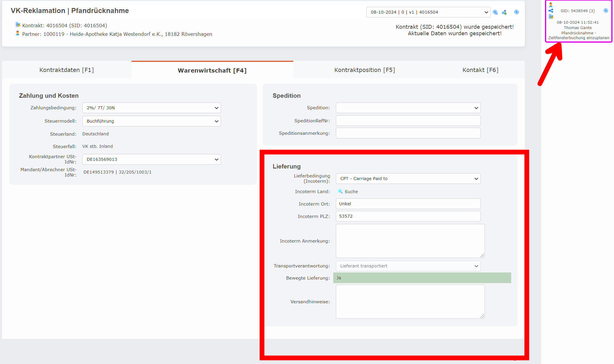
Task: Click inside the Incoterm PLZ field
Action: [408, 216]
